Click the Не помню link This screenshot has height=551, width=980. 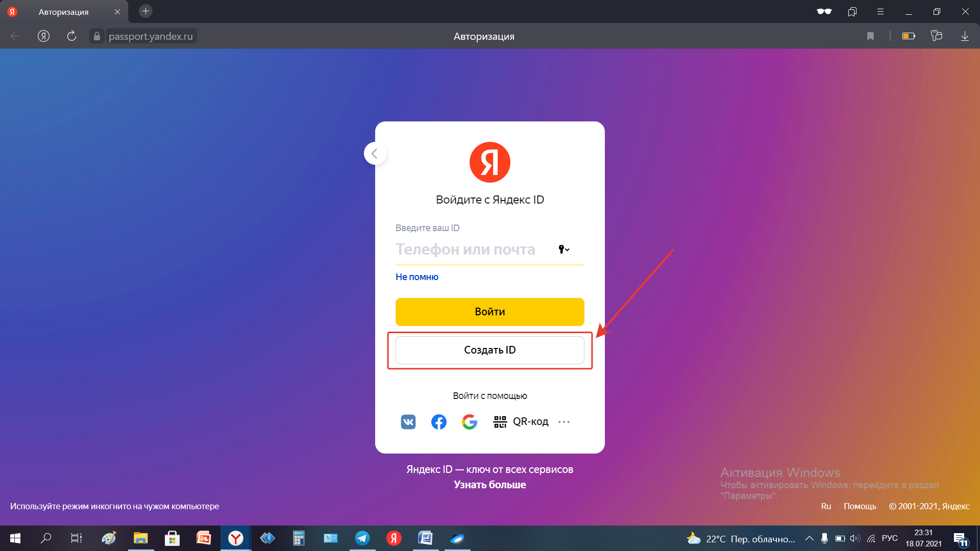416,277
